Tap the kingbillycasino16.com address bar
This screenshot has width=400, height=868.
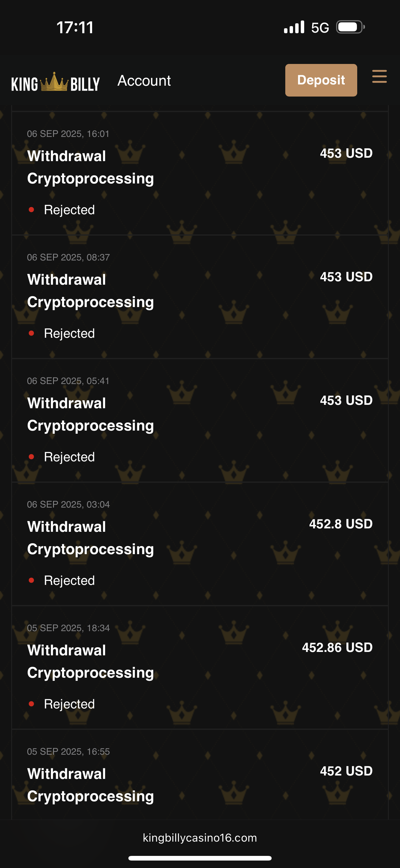point(200,838)
